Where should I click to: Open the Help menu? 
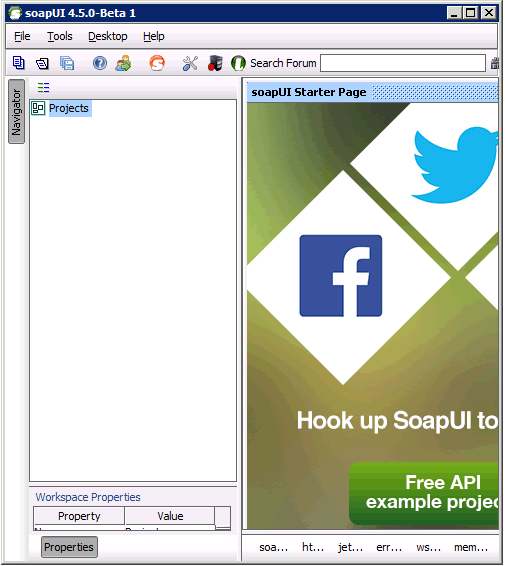153,36
